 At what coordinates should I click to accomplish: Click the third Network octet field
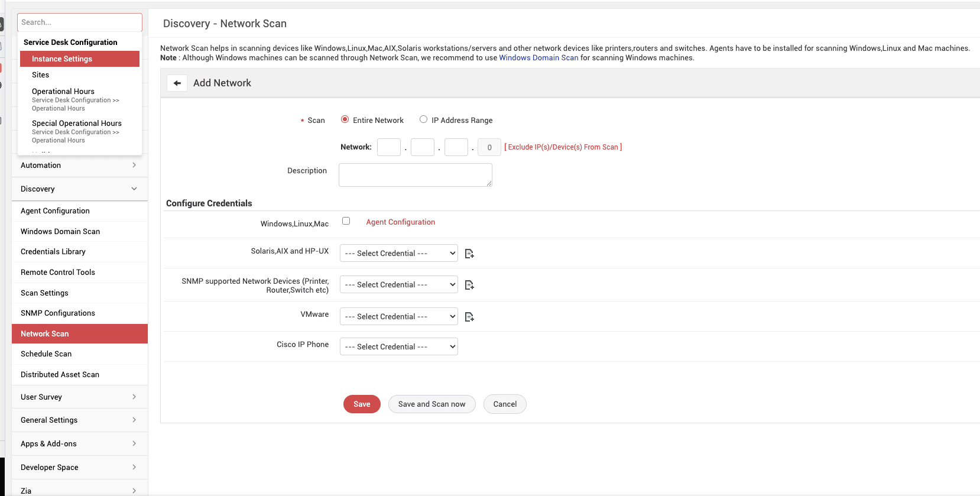pyautogui.click(x=456, y=147)
